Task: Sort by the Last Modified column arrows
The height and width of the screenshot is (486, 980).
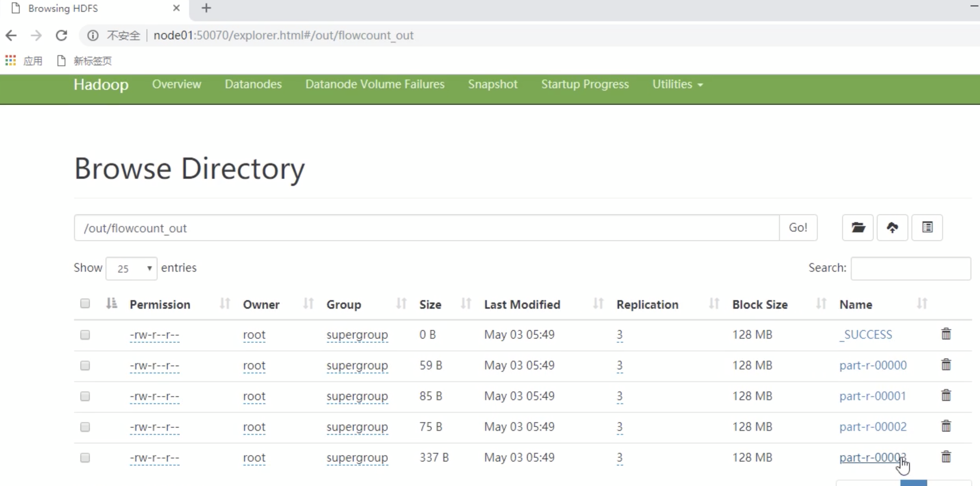Action: (x=598, y=304)
